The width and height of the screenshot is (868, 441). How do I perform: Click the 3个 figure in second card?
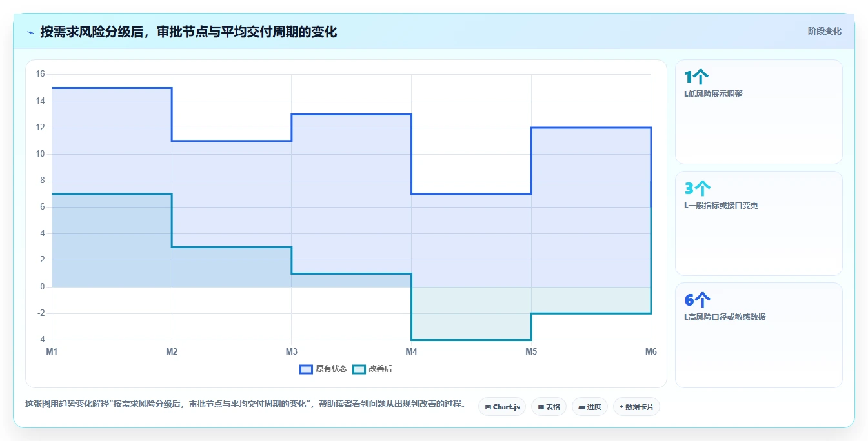click(x=698, y=188)
